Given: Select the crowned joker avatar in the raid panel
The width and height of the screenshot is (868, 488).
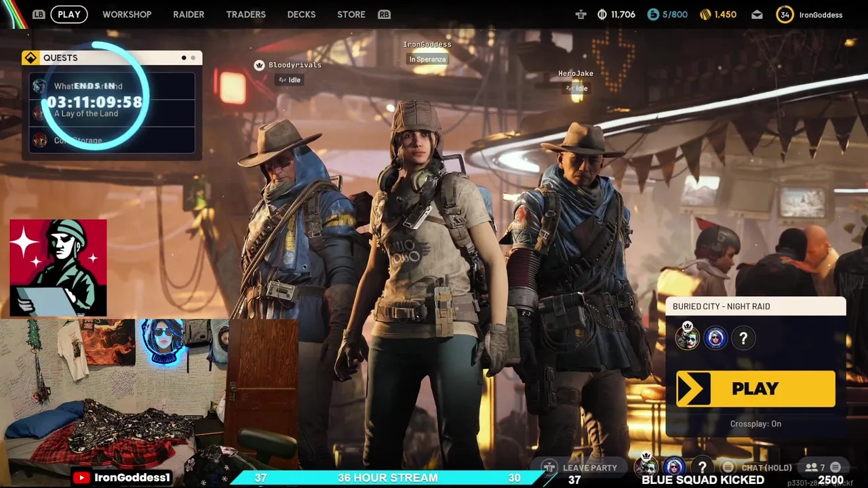Looking at the screenshot, I should point(688,337).
